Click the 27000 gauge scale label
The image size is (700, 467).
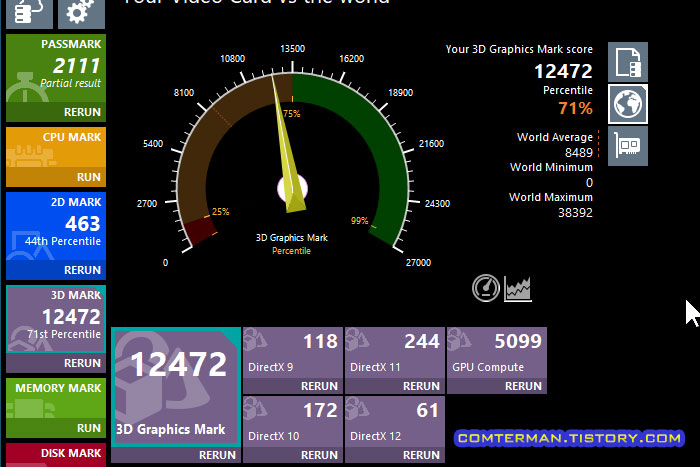418,263
